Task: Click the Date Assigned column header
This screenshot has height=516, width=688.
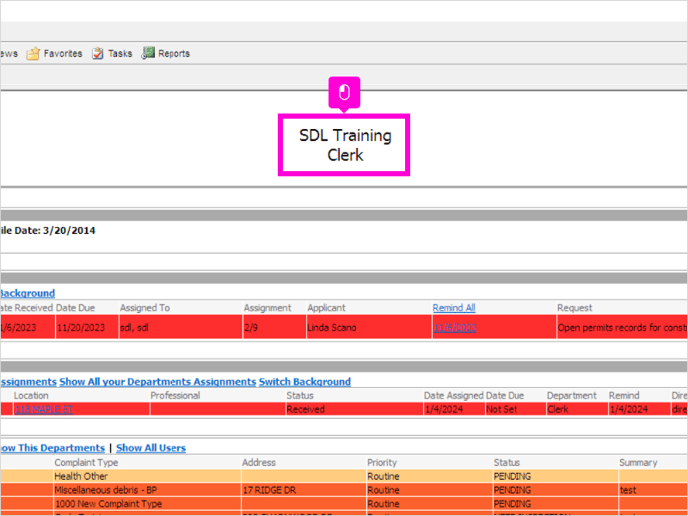Action: tap(453, 395)
